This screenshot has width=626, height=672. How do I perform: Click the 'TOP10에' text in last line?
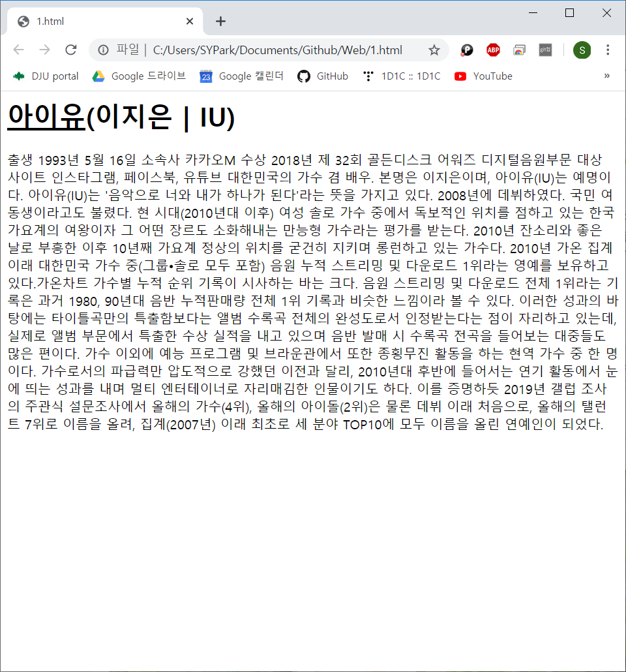[368, 424]
